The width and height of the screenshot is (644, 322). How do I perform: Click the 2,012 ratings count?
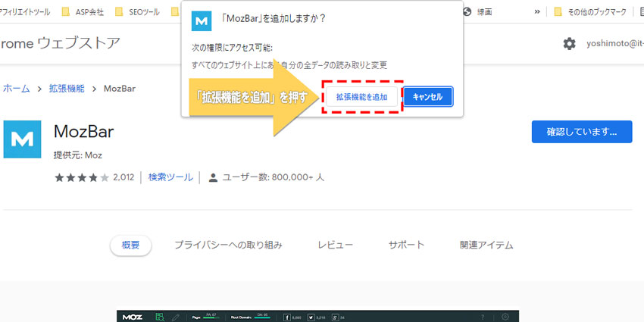pyautogui.click(x=123, y=177)
